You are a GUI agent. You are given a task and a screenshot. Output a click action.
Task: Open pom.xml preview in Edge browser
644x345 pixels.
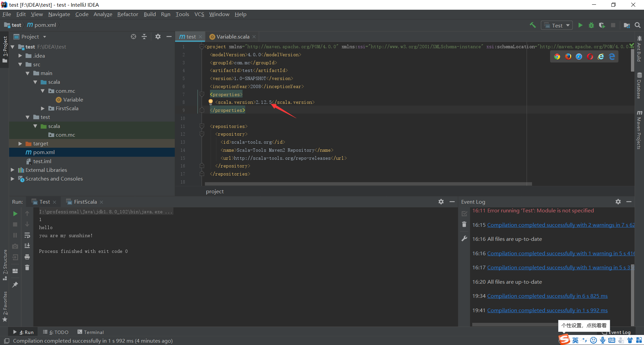click(612, 57)
